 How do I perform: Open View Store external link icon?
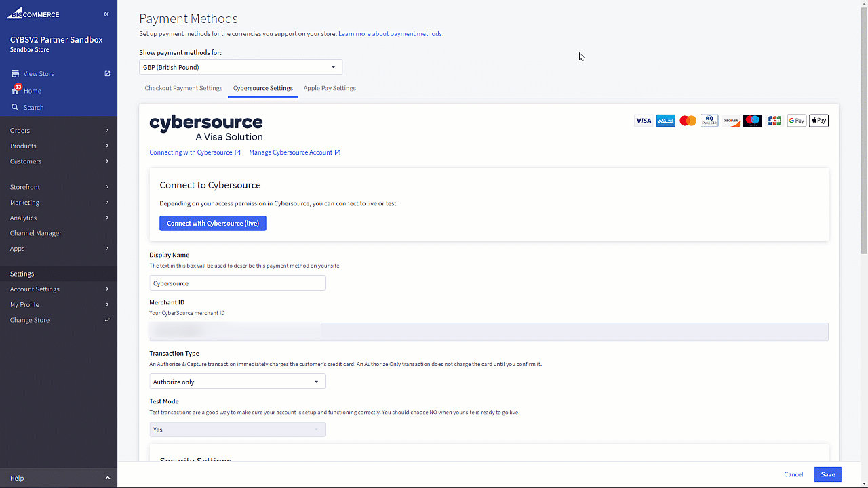(107, 73)
